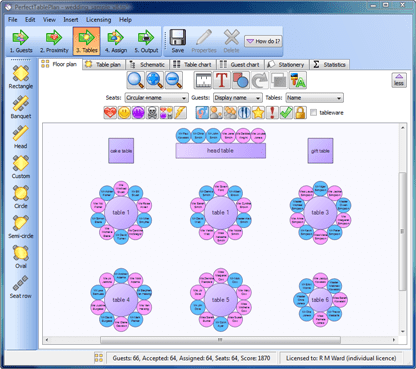Open the Insert menu
The width and height of the screenshot is (416, 369).
(71, 20)
